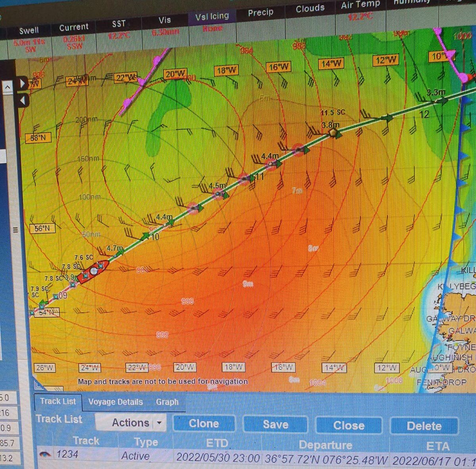Select the SST layer tab

pyautogui.click(x=119, y=24)
